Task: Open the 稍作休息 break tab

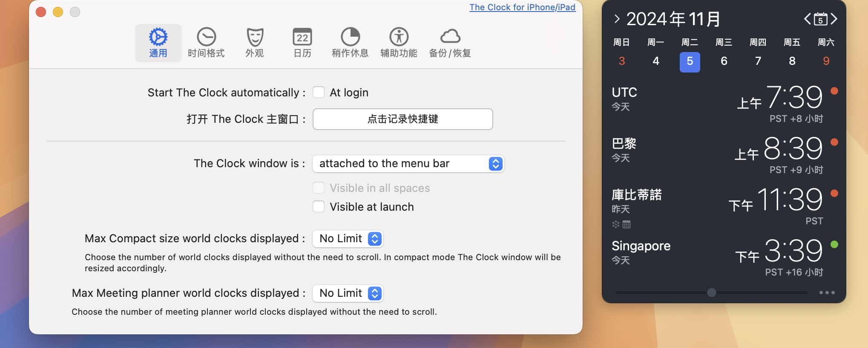Action: [x=350, y=43]
